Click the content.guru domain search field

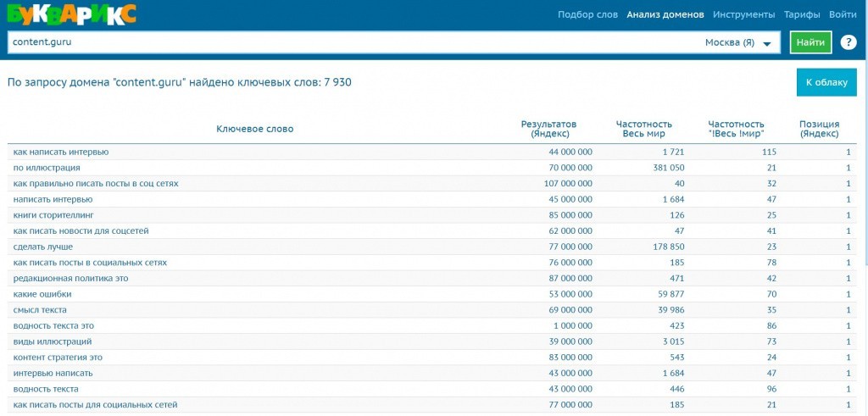tap(352, 42)
